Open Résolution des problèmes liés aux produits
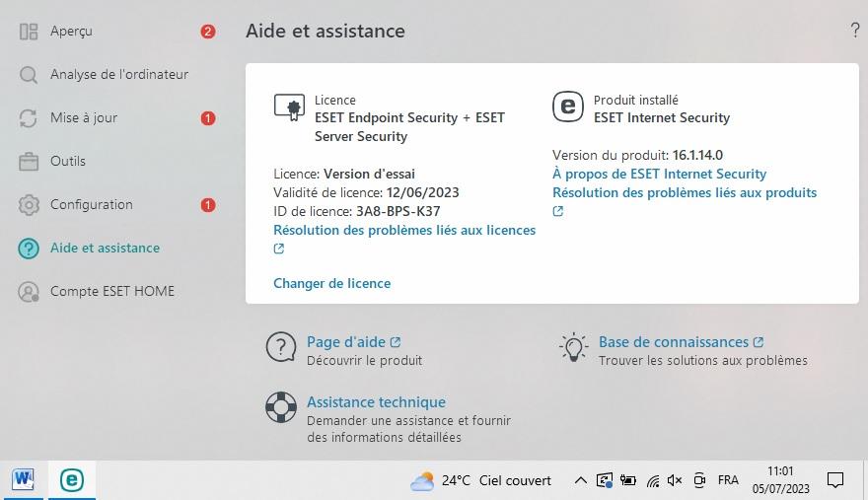This screenshot has width=868, height=500. pos(685,192)
